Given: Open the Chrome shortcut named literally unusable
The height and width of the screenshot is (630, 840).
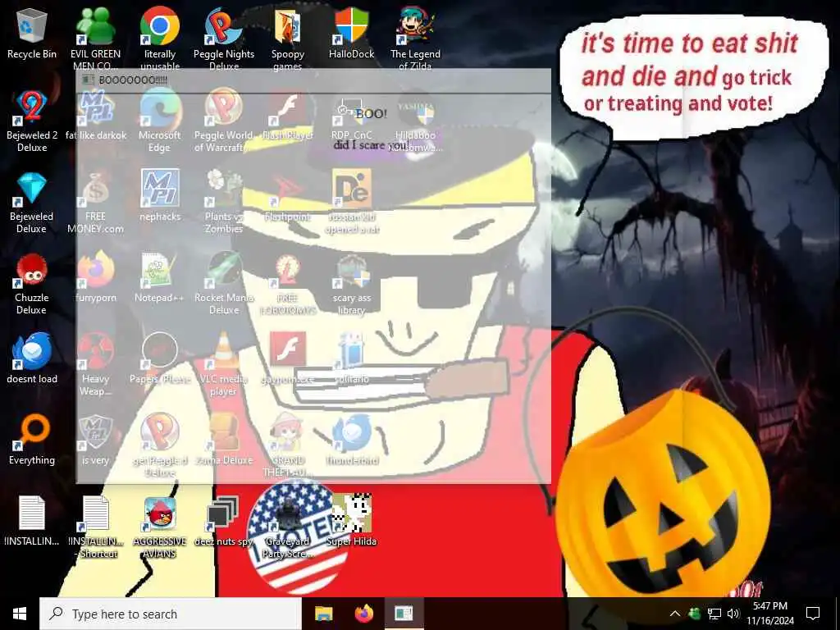Looking at the screenshot, I should pos(160,38).
